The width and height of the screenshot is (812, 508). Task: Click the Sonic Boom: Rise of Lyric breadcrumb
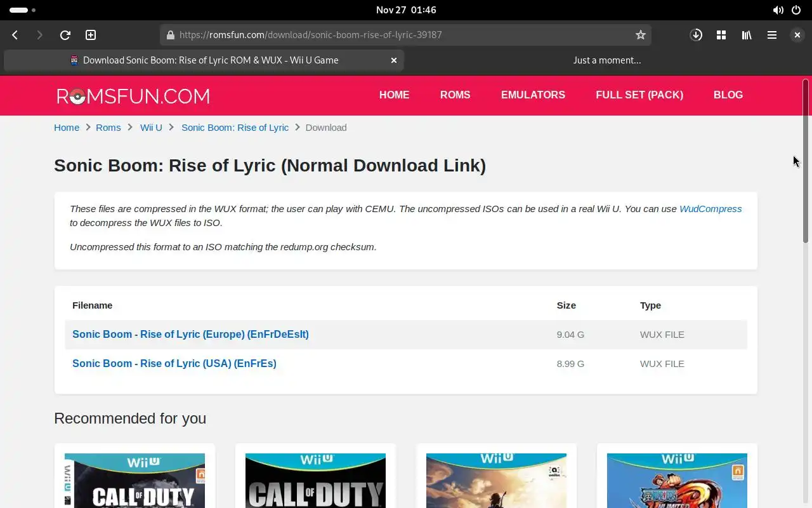(235, 128)
